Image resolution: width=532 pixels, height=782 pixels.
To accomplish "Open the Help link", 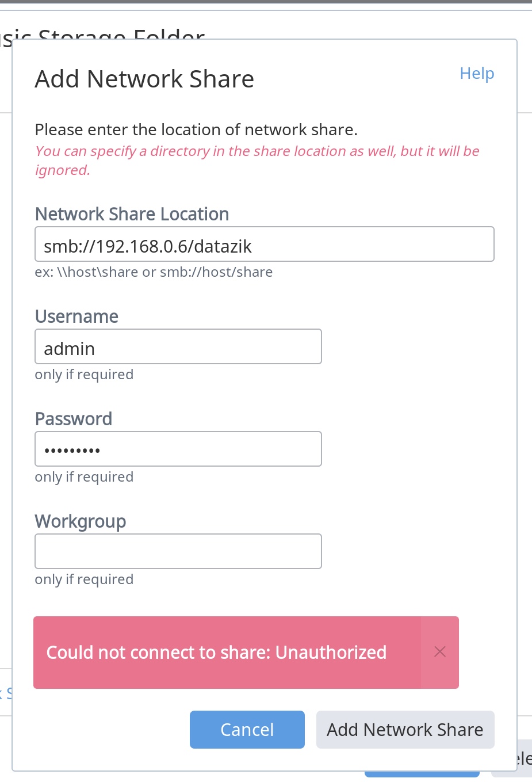I will point(477,73).
